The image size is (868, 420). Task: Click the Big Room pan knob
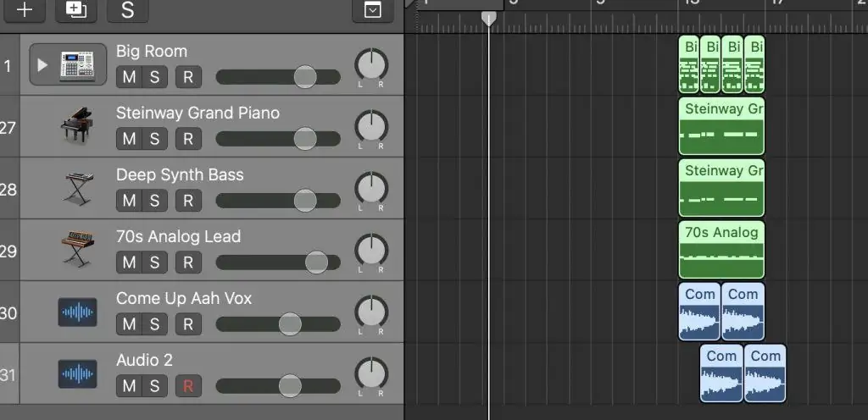pos(371,65)
